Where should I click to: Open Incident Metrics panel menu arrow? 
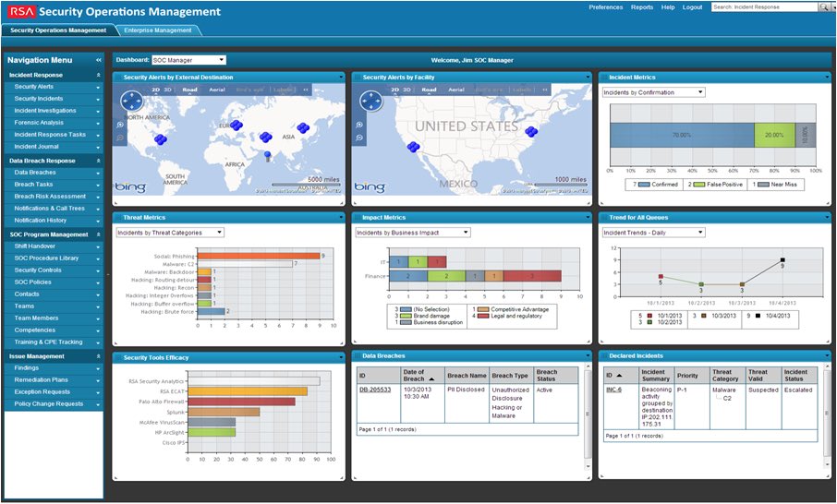pos(827,78)
